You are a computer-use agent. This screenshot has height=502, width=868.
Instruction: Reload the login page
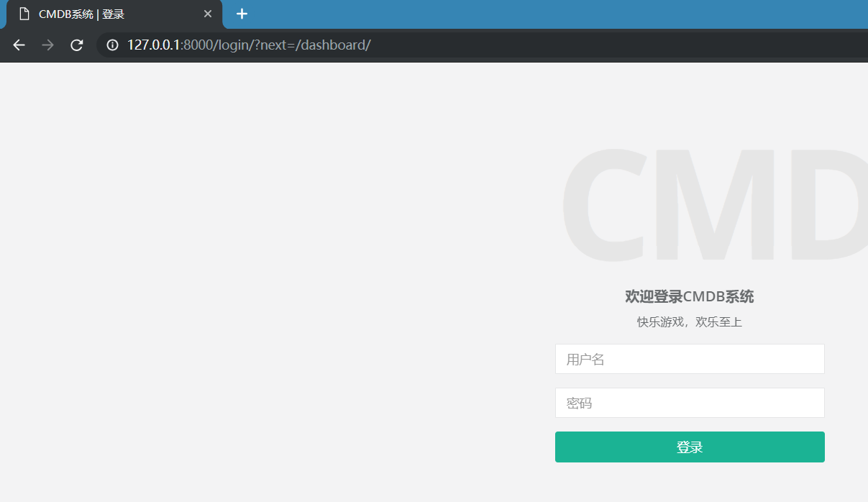pyautogui.click(x=77, y=45)
